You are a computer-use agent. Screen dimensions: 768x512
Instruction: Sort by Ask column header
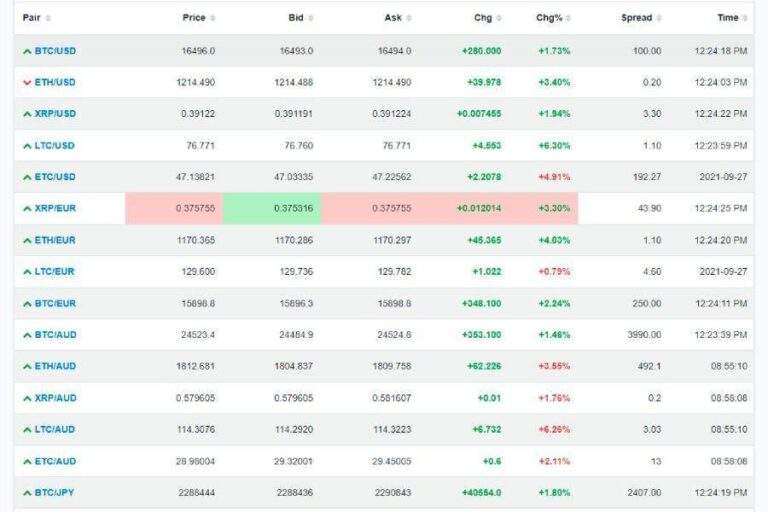[x=392, y=18]
